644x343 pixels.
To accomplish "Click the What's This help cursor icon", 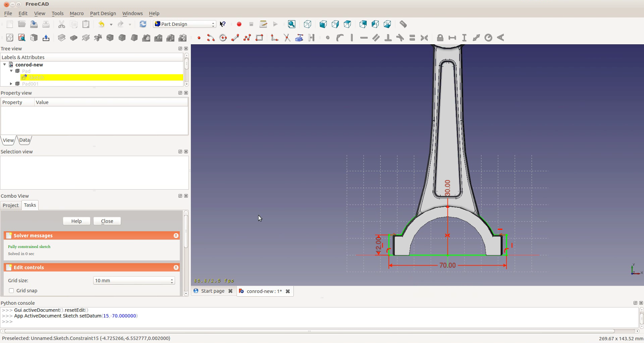I will click(223, 24).
